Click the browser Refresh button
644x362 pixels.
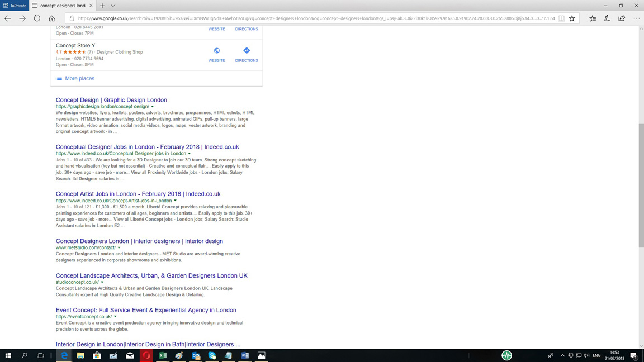(37, 18)
